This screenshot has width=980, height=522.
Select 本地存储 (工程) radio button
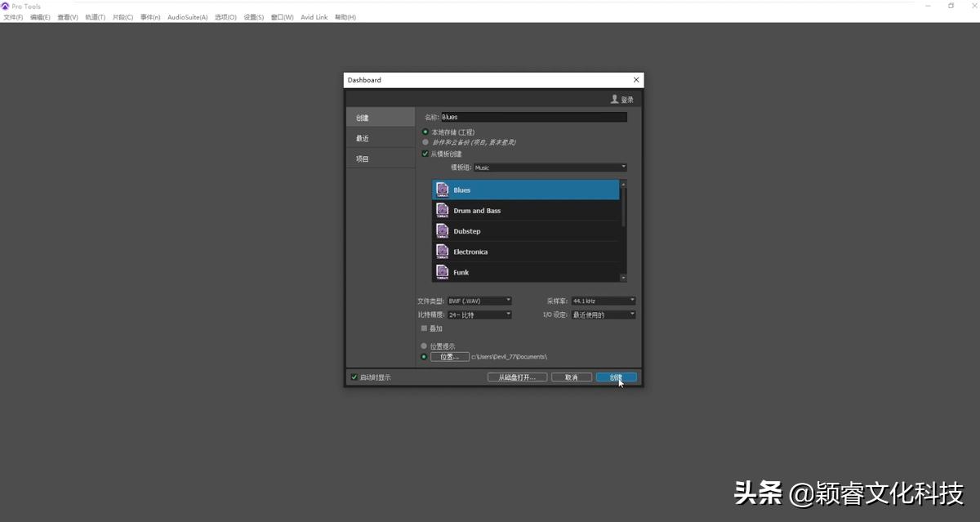point(425,132)
